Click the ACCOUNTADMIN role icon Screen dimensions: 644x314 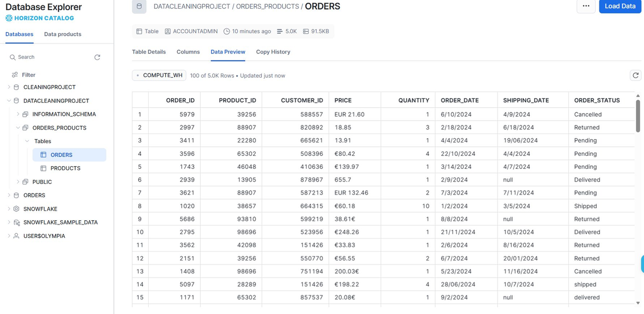coord(167,32)
